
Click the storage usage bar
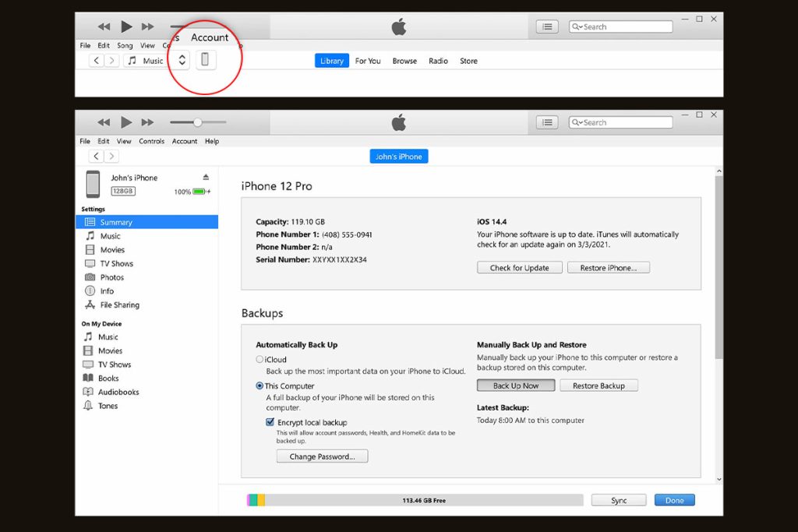tap(415, 500)
